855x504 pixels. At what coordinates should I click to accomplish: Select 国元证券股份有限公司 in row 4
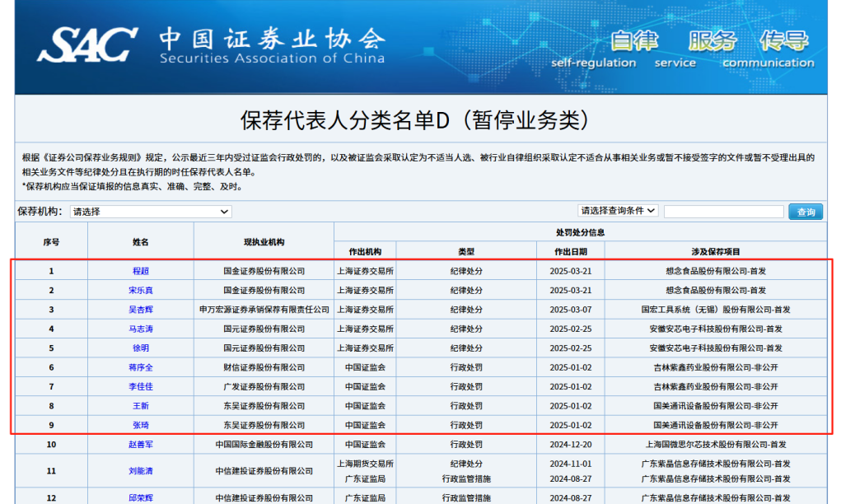tap(264, 329)
